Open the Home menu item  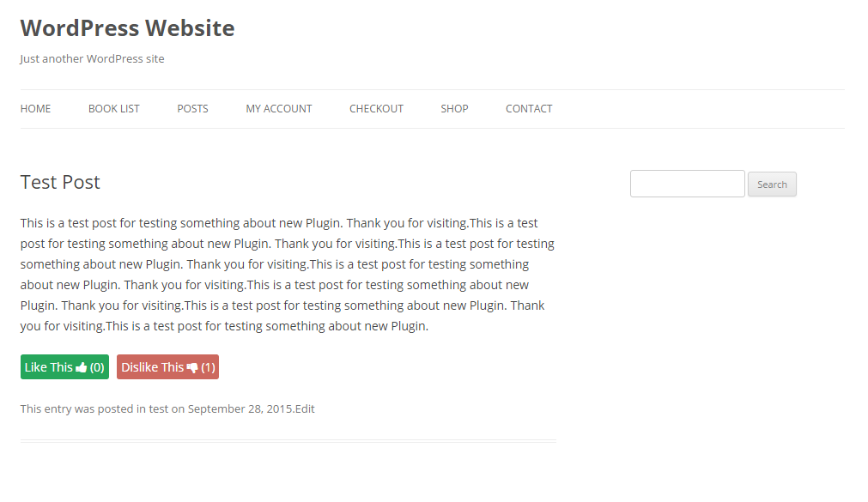pos(35,109)
